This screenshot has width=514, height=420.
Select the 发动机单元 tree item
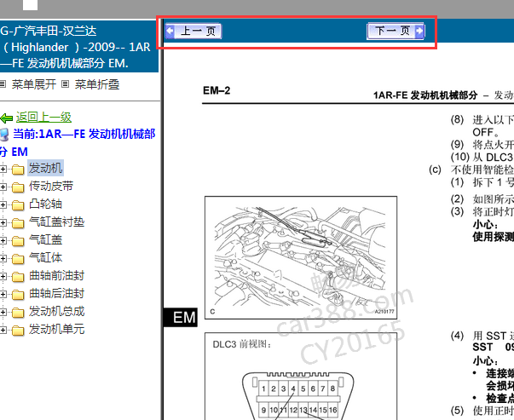57,329
